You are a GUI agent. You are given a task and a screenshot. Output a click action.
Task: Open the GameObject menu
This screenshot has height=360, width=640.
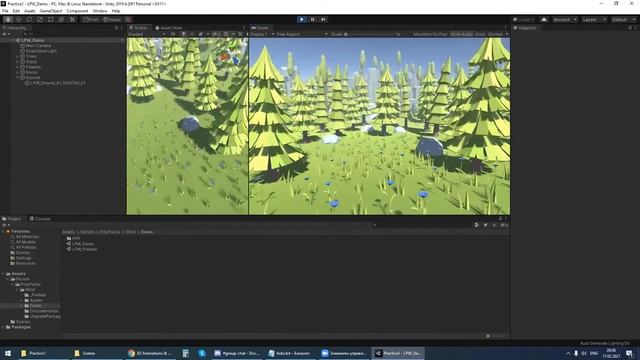click(51, 11)
